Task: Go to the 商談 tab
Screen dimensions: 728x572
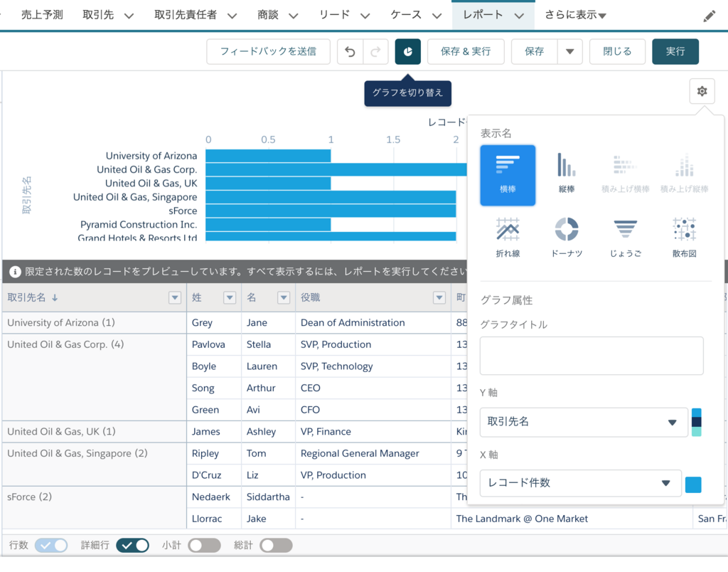Action: pyautogui.click(x=268, y=15)
